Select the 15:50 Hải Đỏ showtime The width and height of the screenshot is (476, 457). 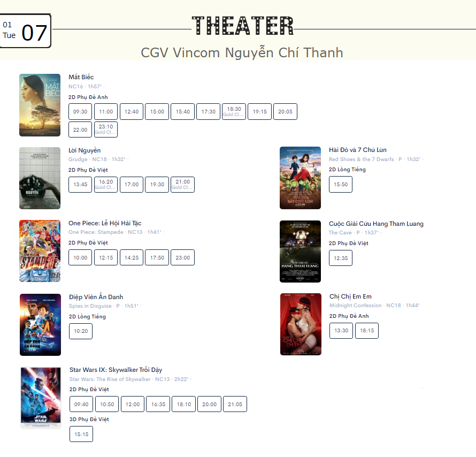tap(341, 184)
